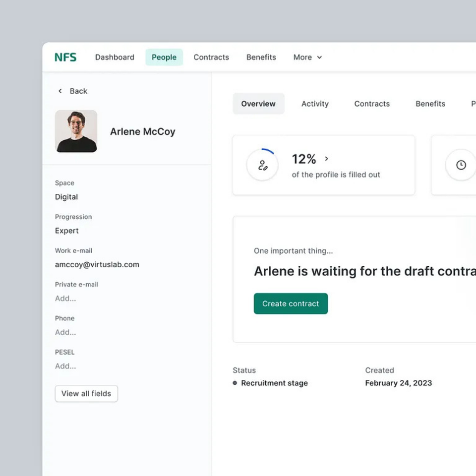
Task: Select People in the top navigation
Action: 164,57
